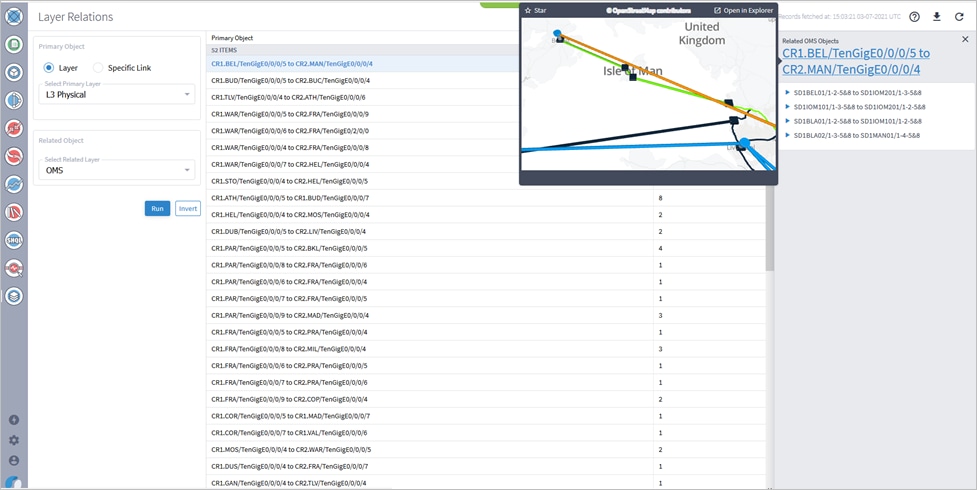The width and height of the screenshot is (977, 490).
Task: Open the Select Related Layer dropdown
Action: pyautogui.click(x=117, y=170)
